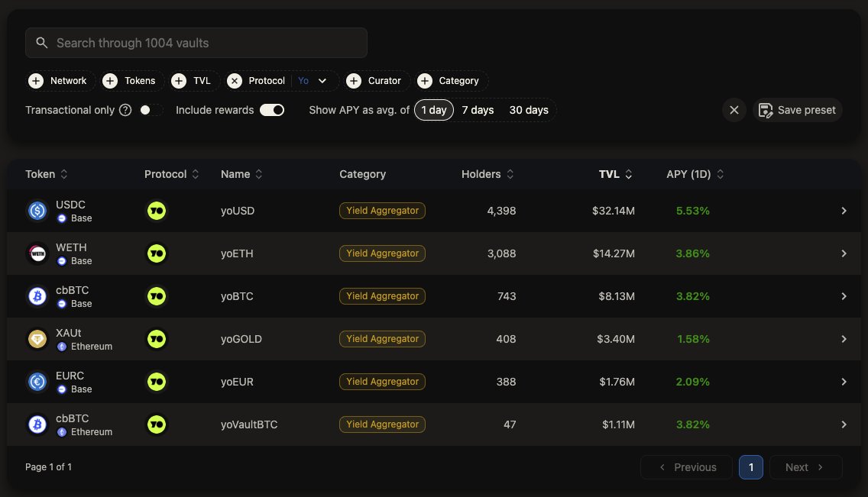
Task: Sort the table by Holders column
Action: [487, 174]
